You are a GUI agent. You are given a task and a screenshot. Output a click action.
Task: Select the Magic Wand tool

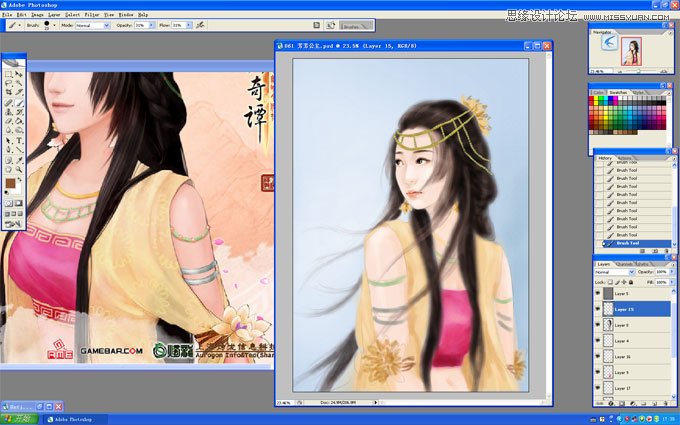19,82
